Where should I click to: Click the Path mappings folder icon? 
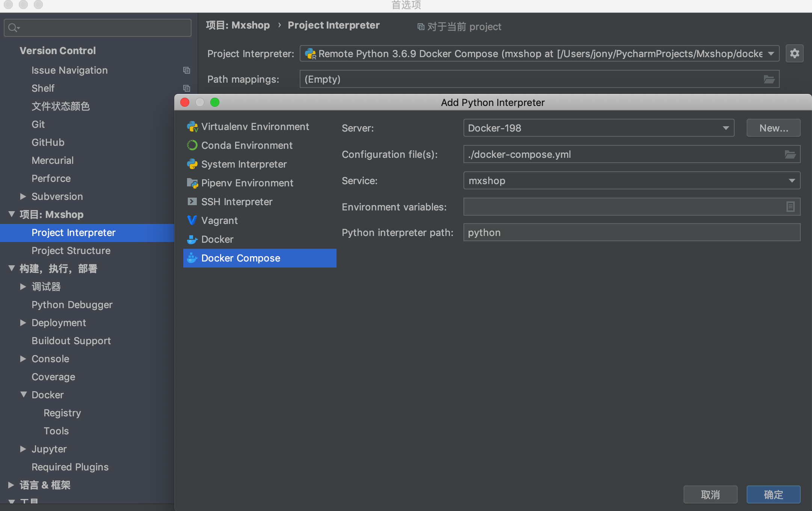click(x=769, y=79)
